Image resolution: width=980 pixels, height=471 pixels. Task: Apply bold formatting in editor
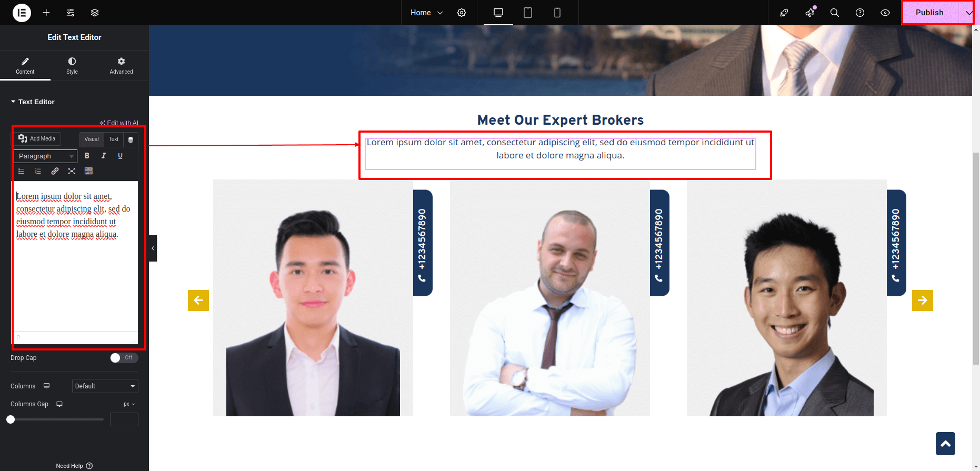87,156
